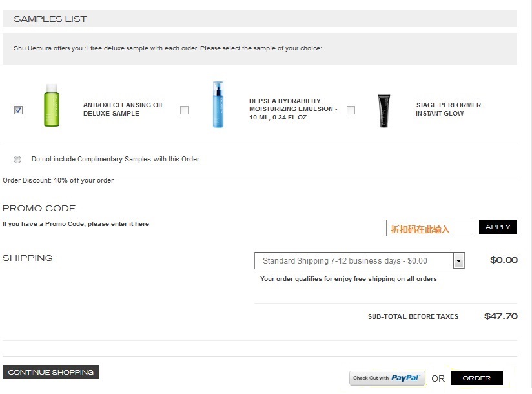Open the shipping method dropdown arrow

458,261
